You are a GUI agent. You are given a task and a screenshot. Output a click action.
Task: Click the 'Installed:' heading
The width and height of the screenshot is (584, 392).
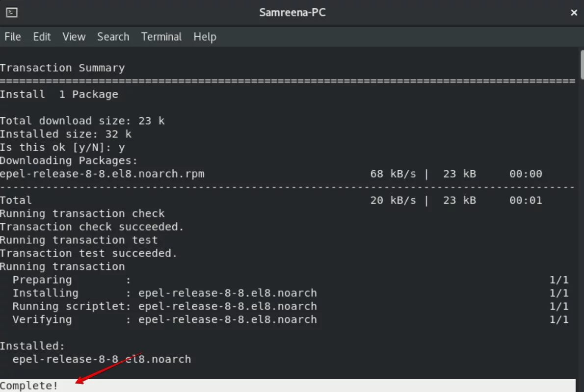click(x=32, y=346)
